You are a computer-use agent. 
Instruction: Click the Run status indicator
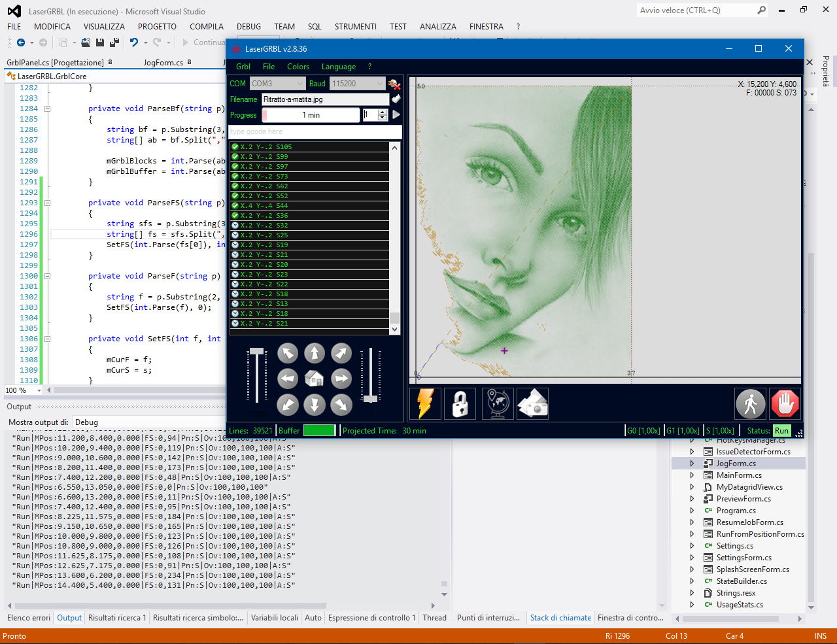pos(781,431)
